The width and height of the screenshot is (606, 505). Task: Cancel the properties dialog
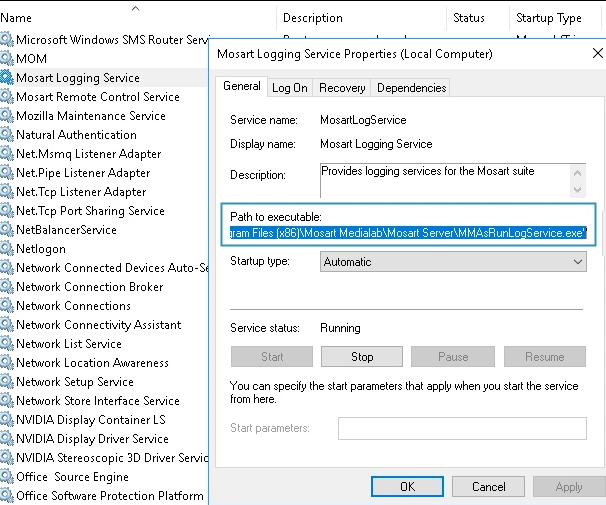pyautogui.click(x=489, y=486)
